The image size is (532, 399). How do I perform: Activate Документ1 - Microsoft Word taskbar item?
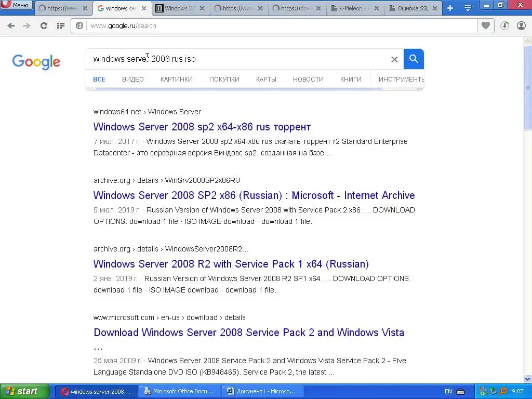coord(262,392)
